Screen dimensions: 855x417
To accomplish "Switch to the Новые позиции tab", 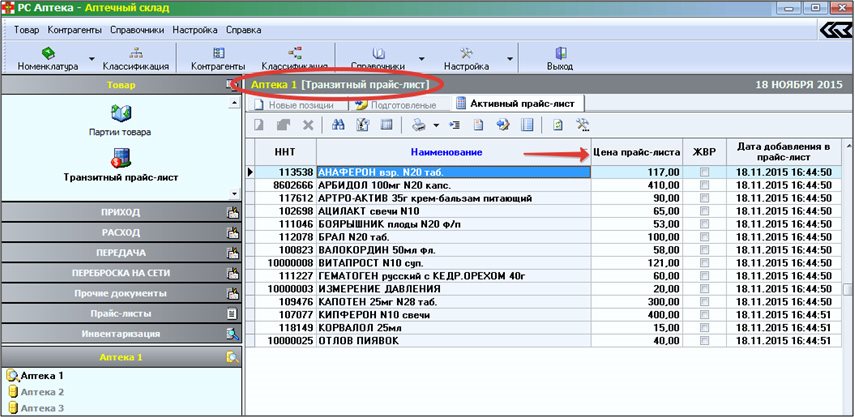I will (x=295, y=104).
